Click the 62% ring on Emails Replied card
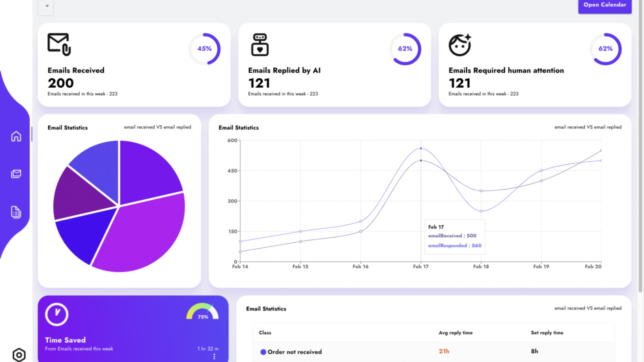 pyautogui.click(x=405, y=49)
